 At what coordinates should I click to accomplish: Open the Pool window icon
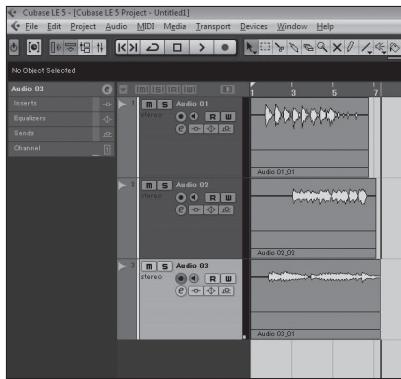click(85, 47)
